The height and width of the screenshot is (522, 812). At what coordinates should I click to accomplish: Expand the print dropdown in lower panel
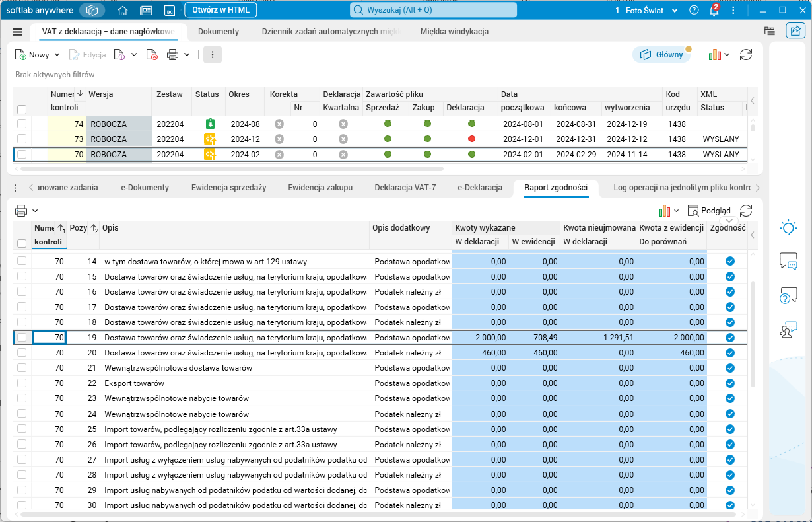pyautogui.click(x=35, y=211)
